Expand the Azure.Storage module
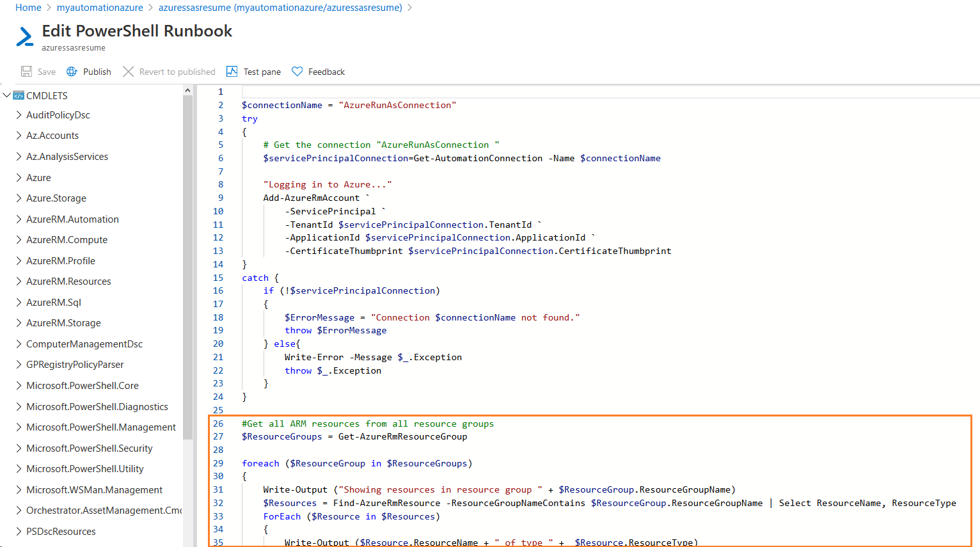The height and width of the screenshot is (547, 980). 19,198
